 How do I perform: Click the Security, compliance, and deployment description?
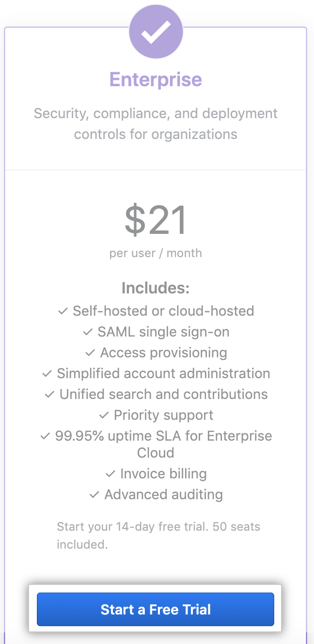156,123
